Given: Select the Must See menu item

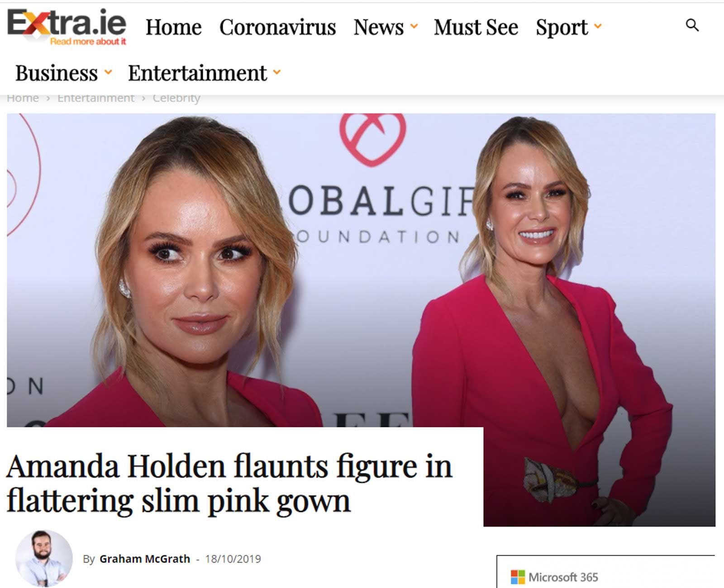Looking at the screenshot, I should click(x=476, y=27).
